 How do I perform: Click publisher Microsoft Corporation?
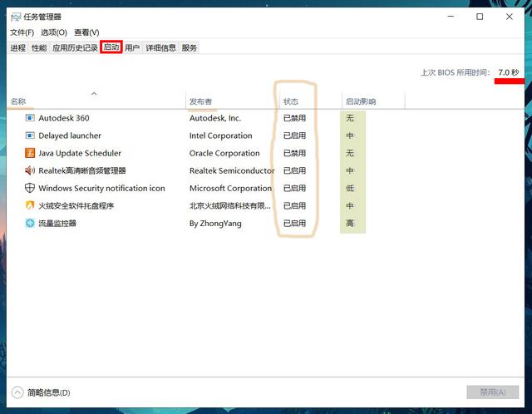pyautogui.click(x=231, y=188)
